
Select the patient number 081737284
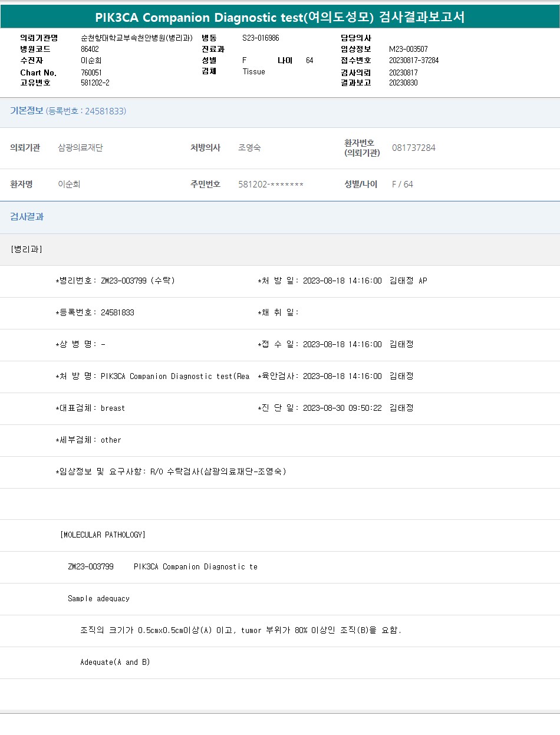pos(413,148)
